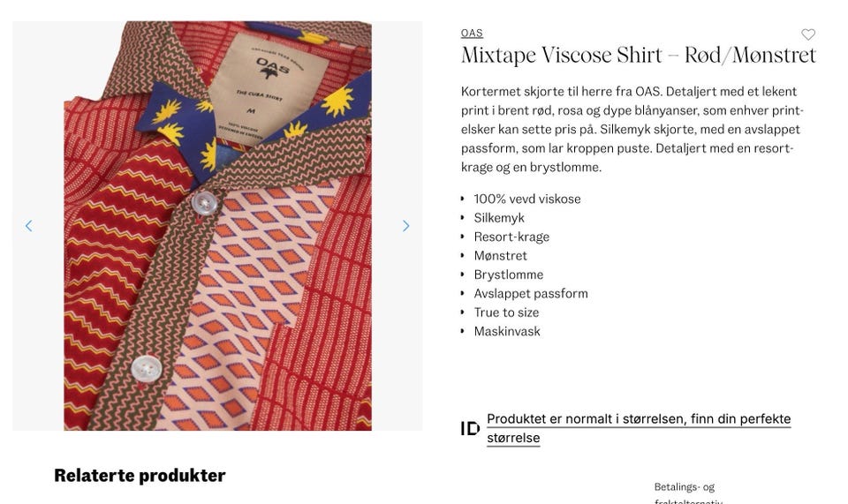This screenshot has width=848, height=504.
Task: Click the 'Relaterte produkter' heading
Action: (x=140, y=476)
